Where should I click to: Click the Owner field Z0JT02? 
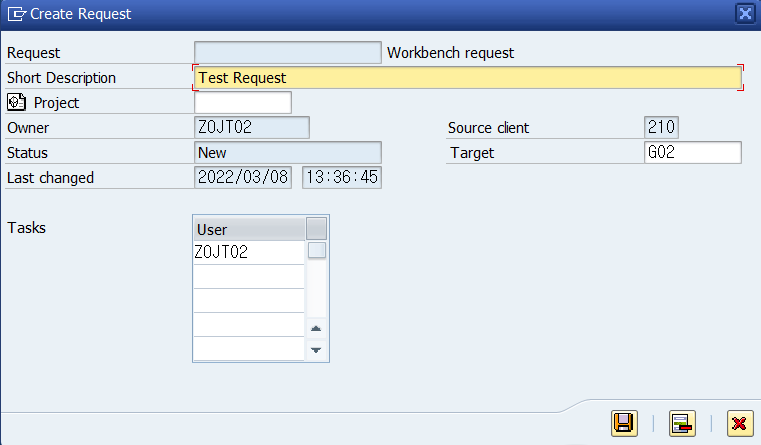pyautogui.click(x=252, y=127)
